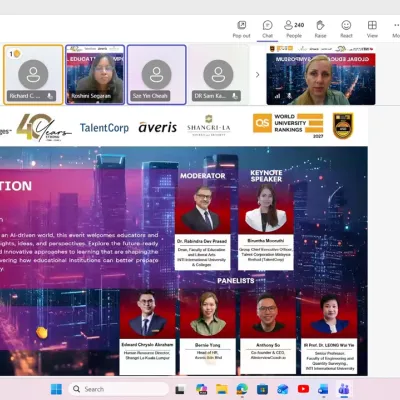Screen dimensions: 400x400
Task: Click the moderator Dr. Rabindra Dev Prasad photo
Action: click(x=203, y=209)
